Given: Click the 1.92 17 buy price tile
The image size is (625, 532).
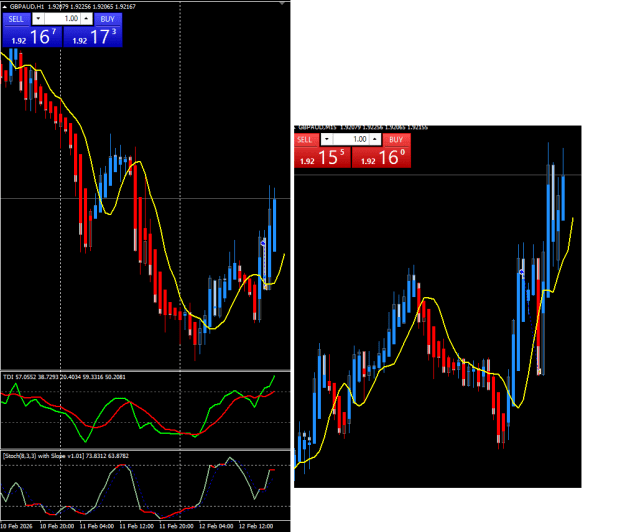Looking at the screenshot, I should pos(93,37).
